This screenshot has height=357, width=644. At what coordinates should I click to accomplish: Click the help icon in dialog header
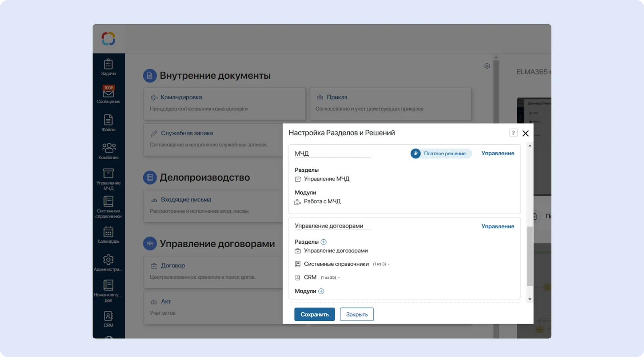(513, 133)
